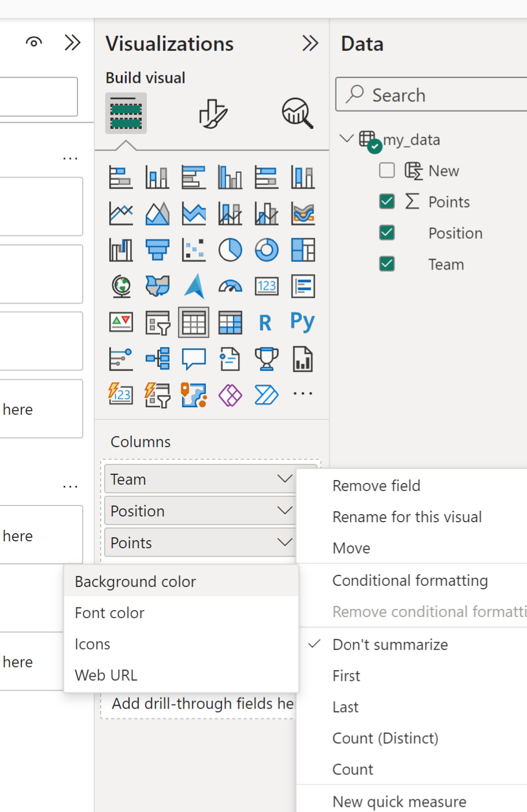Insert a pie chart visual
The height and width of the screenshot is (812, 527).
[x=230, y=250]
